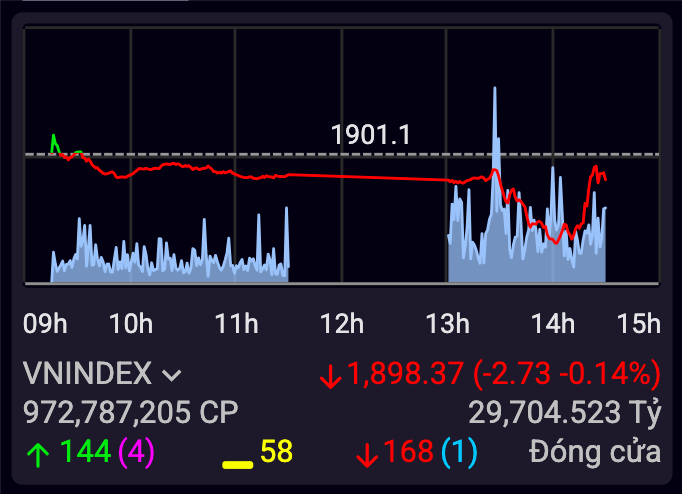
Task: Click the value 29,704.523 Tỷ
Action: point(565,412)
